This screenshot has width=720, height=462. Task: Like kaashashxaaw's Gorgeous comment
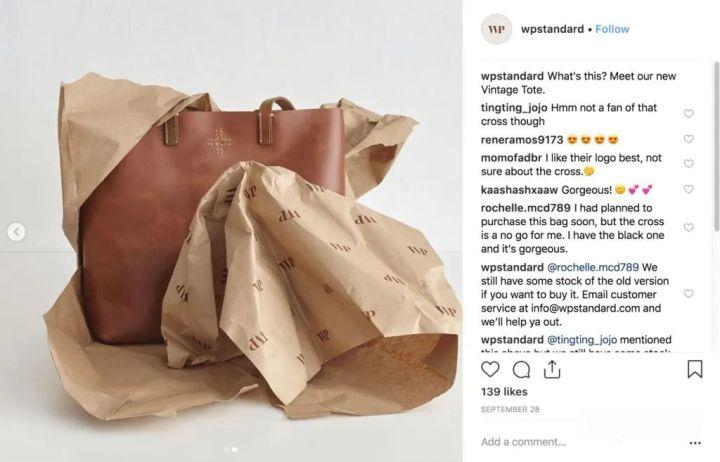click(x=688, y=189)
